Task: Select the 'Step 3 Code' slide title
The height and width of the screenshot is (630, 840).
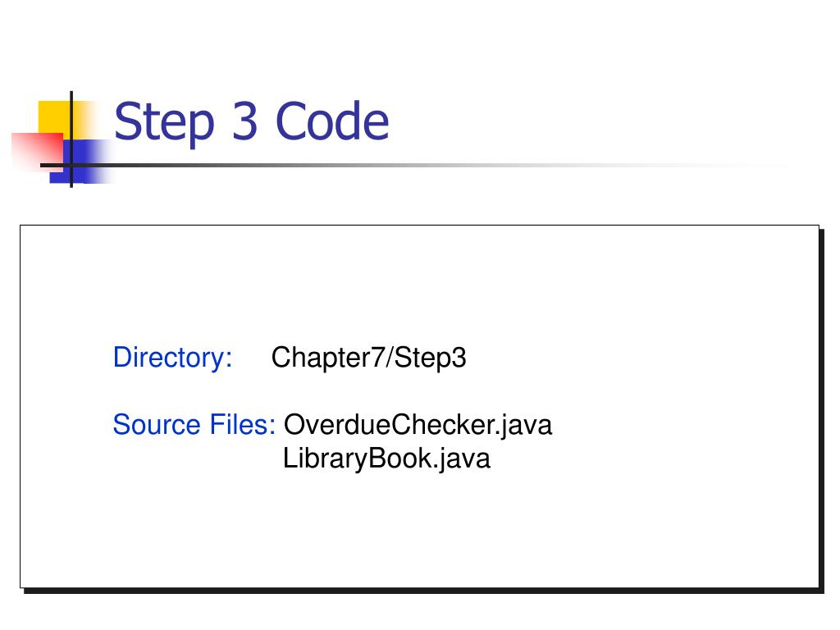Action: (x=251, y=122)
